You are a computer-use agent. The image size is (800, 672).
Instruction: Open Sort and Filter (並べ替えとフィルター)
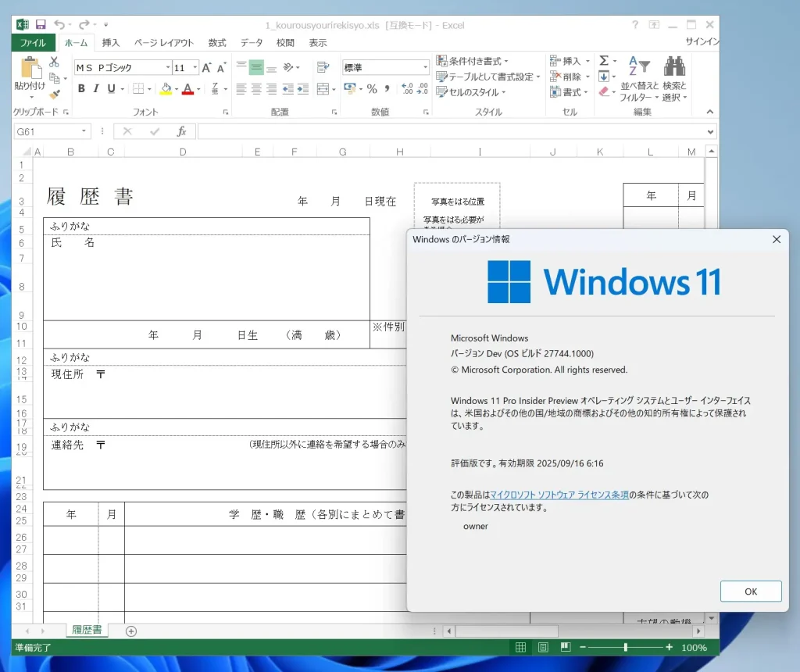[639, 79]
